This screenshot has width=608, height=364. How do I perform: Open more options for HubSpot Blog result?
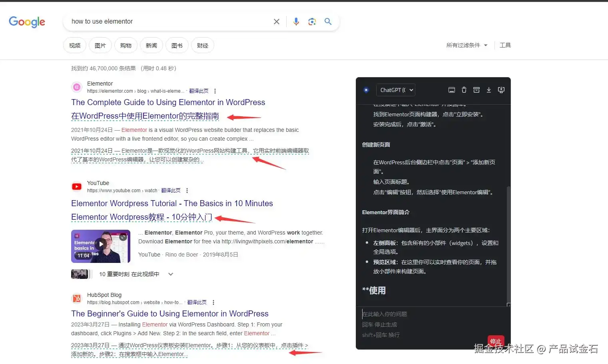pos(213,302)
